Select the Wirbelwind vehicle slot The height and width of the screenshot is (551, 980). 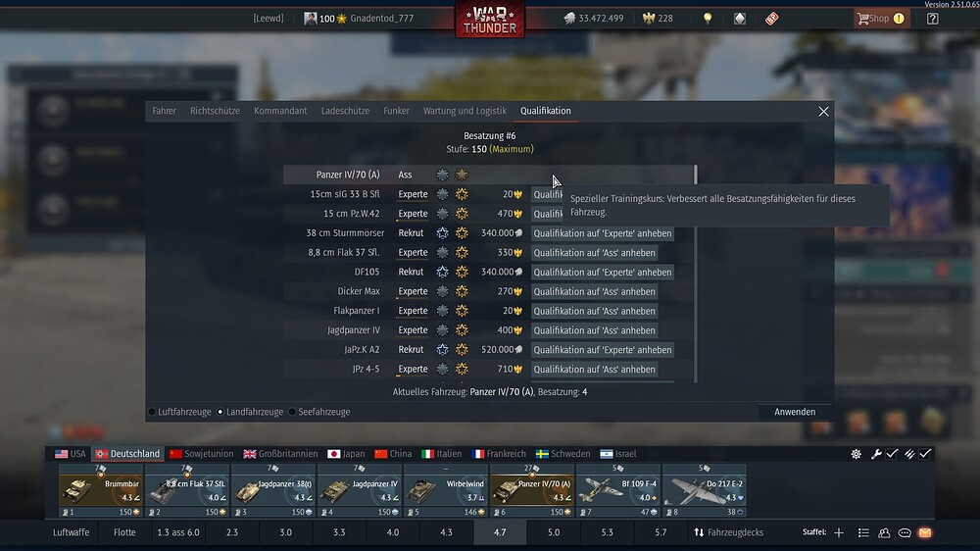(x=446, y=490)
